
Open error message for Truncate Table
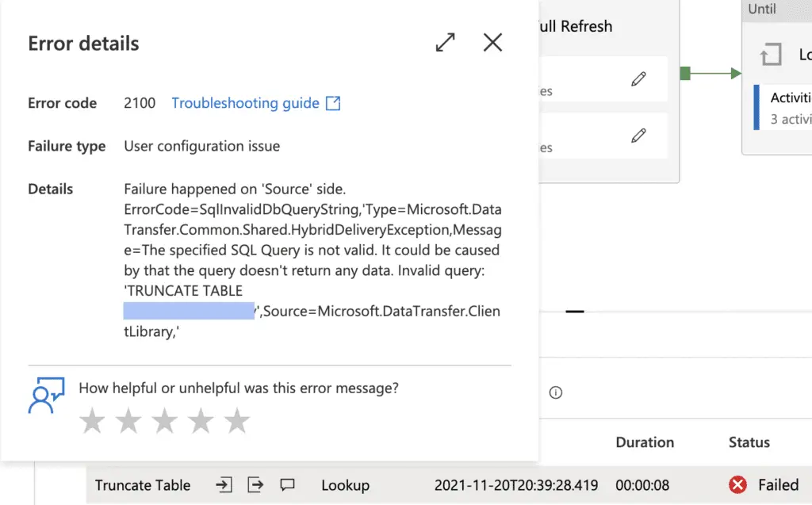[x=287, y=485]
